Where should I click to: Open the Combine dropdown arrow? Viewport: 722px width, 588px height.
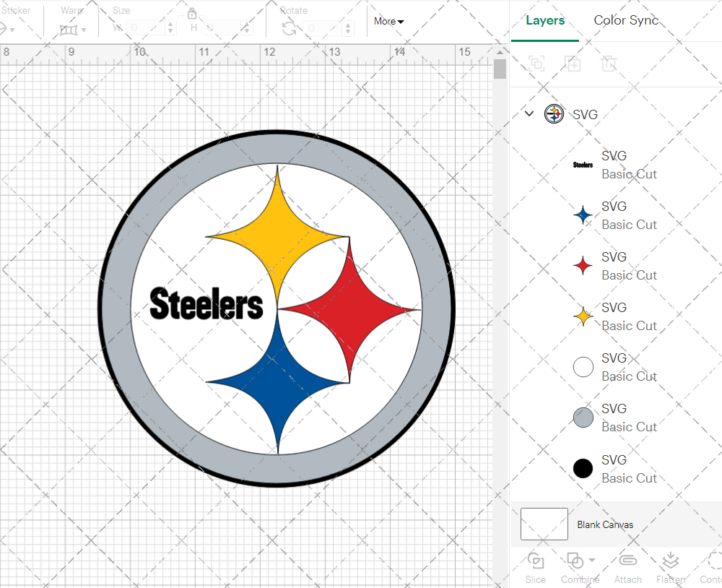pyautogui.click(x=592, y=560)
